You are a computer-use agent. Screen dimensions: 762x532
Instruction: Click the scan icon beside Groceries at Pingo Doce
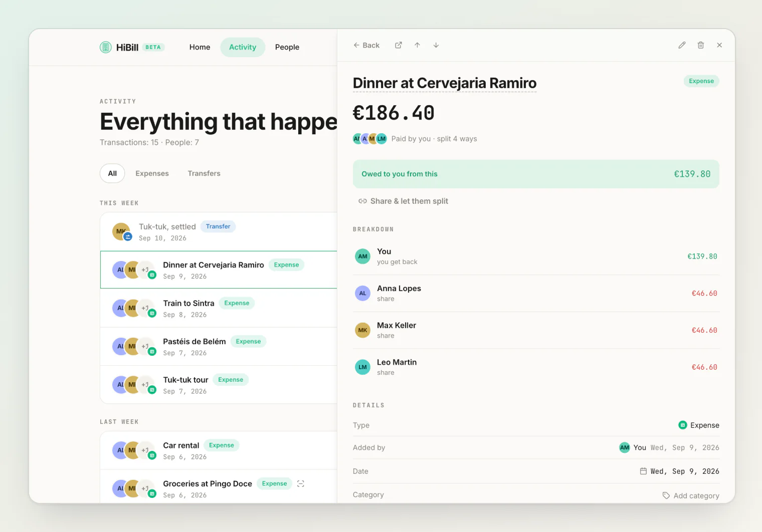(x=301, y=484)
